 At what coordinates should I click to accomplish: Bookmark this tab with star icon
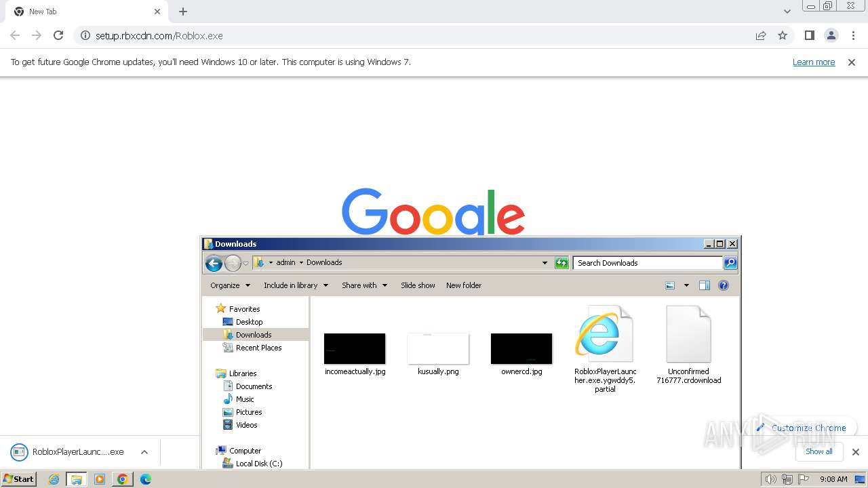point(783,35)
